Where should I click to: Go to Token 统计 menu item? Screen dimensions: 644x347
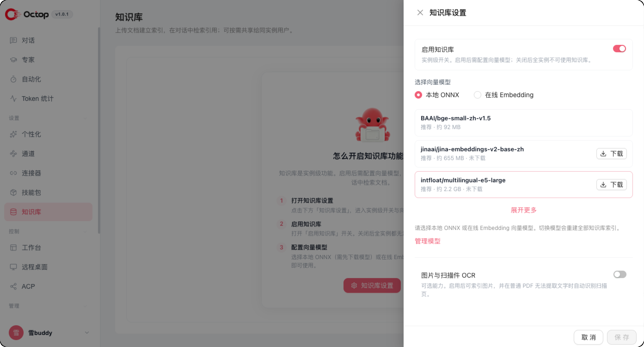pyautogui.click(x=48, y=99)
